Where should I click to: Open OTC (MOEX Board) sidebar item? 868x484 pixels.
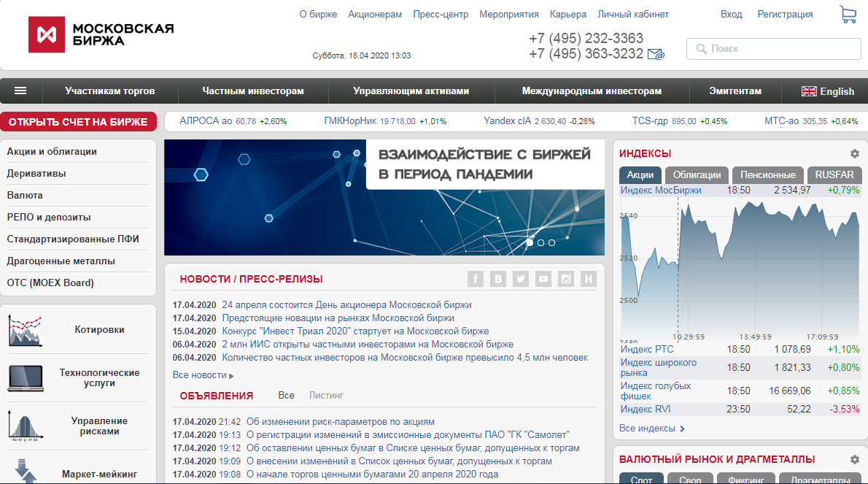click(x=50, y=283)
